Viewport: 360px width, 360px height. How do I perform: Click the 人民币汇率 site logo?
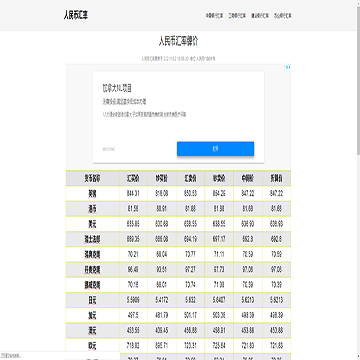76,15
